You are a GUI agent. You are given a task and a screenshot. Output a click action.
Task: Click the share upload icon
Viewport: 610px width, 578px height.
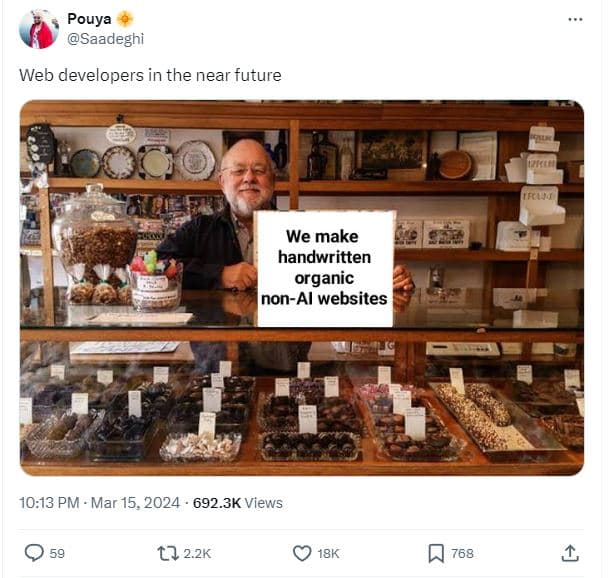[x=570, y=552]
